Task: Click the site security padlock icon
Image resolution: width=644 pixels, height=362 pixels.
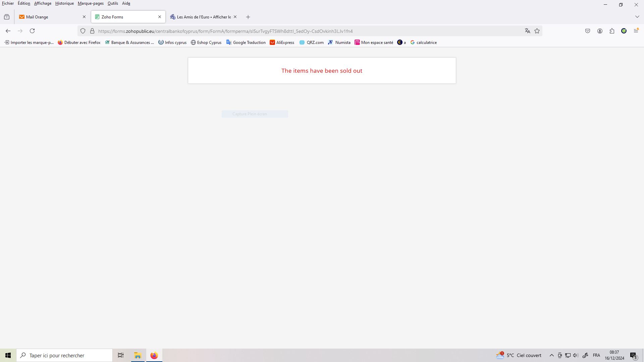Action: [92, 31]
